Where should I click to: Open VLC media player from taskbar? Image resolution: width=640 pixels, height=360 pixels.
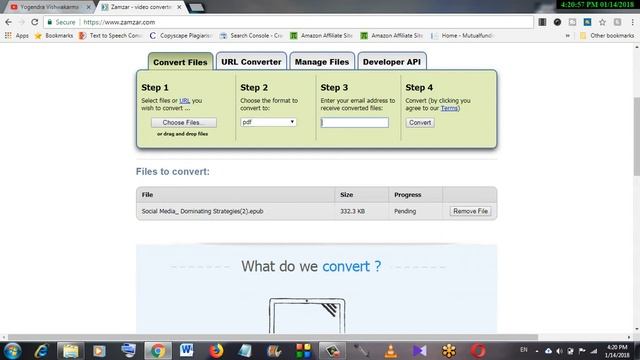coord(391,351)
